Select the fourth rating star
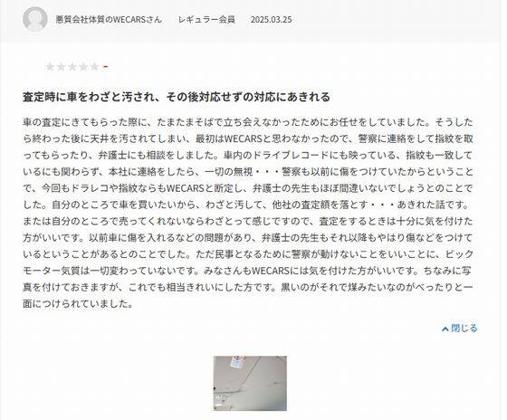Image resolution: width=507 pixels, height=420 pixels. pos(83,67)
